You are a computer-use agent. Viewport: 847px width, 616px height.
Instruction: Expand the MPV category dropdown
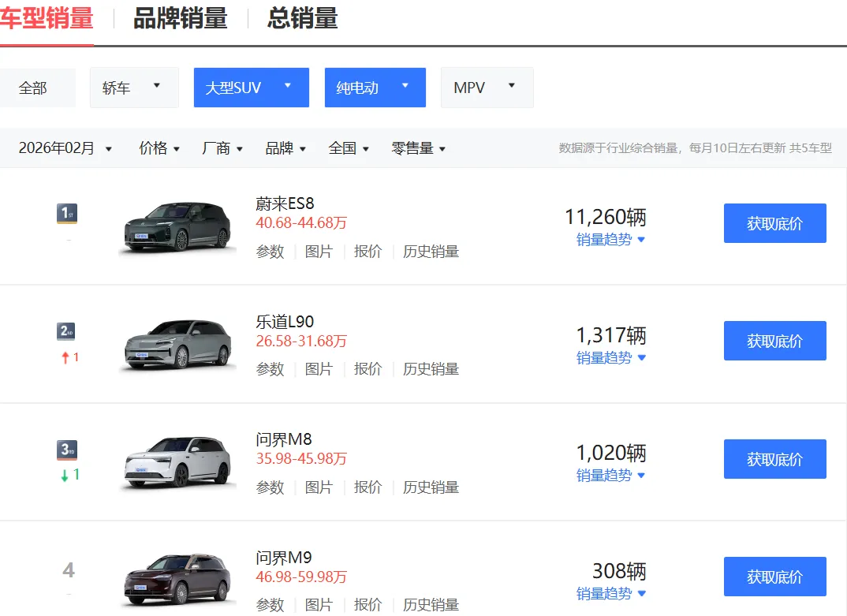487,88
